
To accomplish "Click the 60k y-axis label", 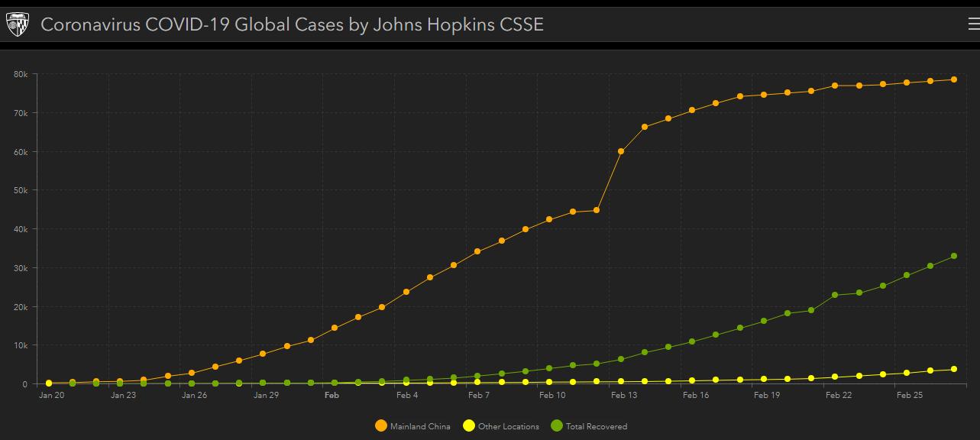I will point(21,152).
